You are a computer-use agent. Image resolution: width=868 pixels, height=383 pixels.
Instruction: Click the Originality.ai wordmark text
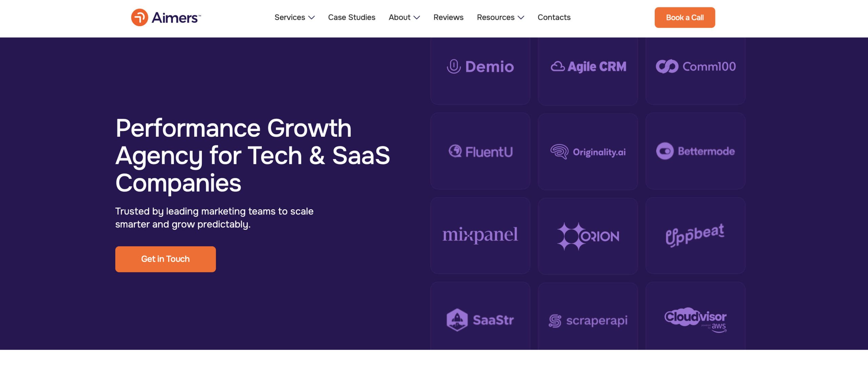click(599, 152)
